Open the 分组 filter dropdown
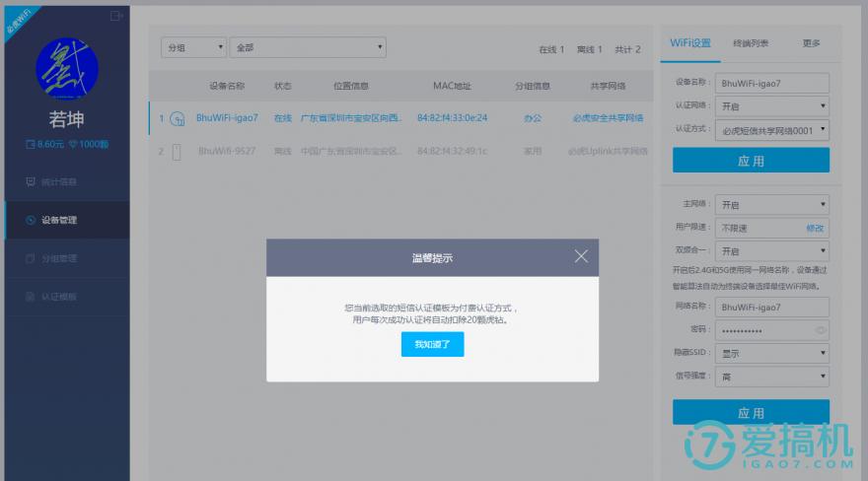Viewport: 868px width, 481px height. pos(193,47)
